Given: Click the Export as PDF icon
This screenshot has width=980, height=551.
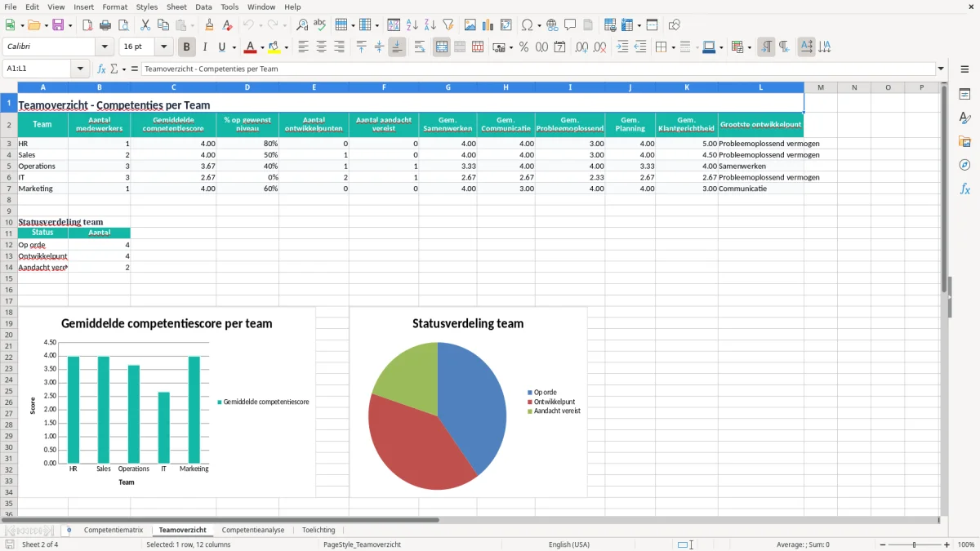Looking at the screenshot, I should click(x=87, y=25).
